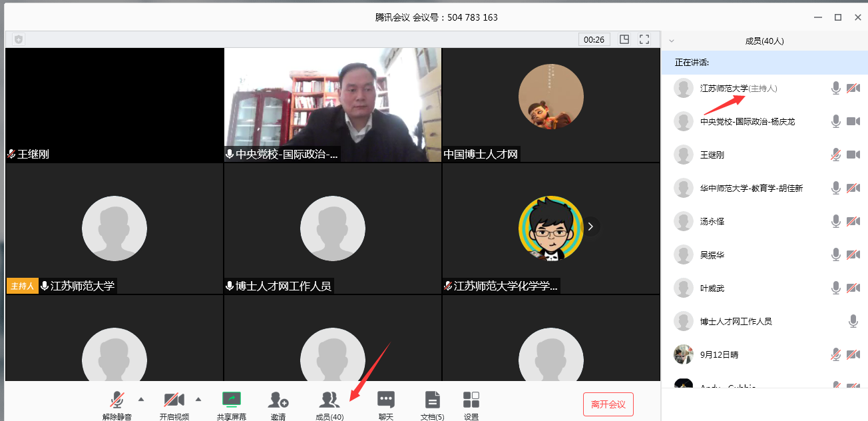
Task: Click the 中央党校 live video tile
Action: point(333,105)
